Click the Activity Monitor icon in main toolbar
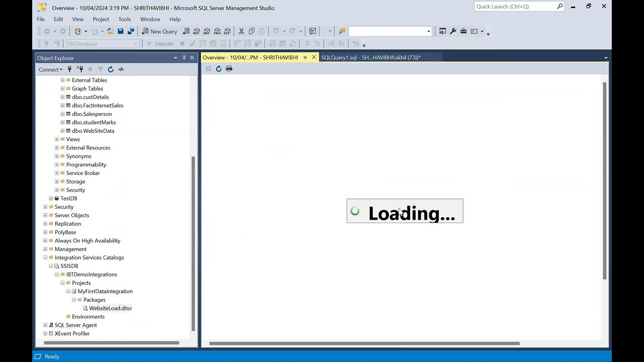This screenshot has width=644, height=362. coord(312,31)
